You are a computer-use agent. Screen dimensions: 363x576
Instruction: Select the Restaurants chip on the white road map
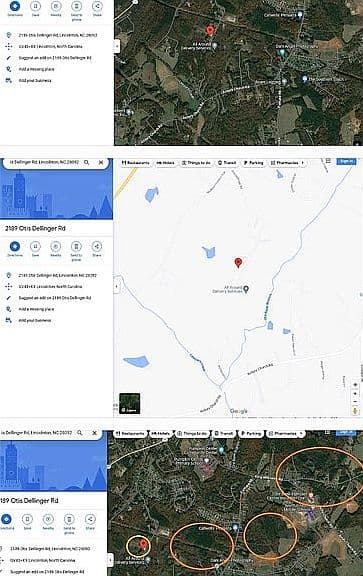[136, 163]
